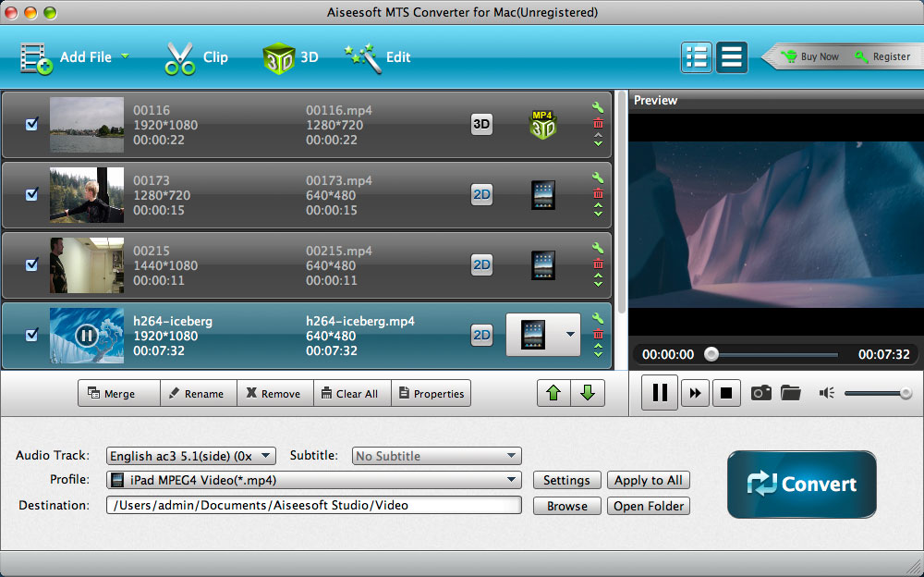
Task: Click the volume slider handle
Action: click(x=906, y=393)
